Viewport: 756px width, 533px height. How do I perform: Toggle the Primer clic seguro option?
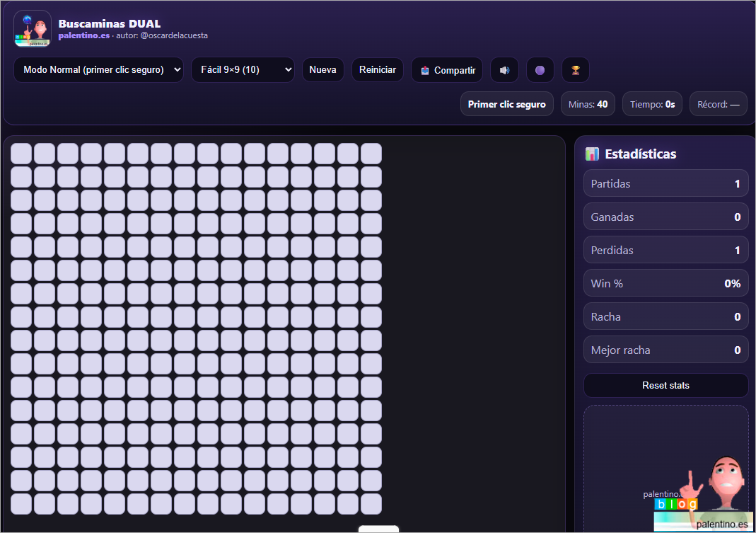[x=506, y=104]
